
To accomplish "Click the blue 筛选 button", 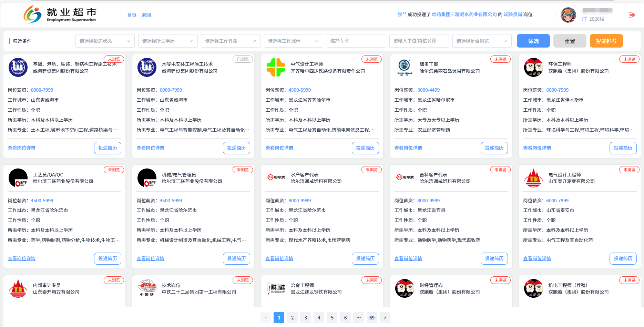I will tap(533, 41).
